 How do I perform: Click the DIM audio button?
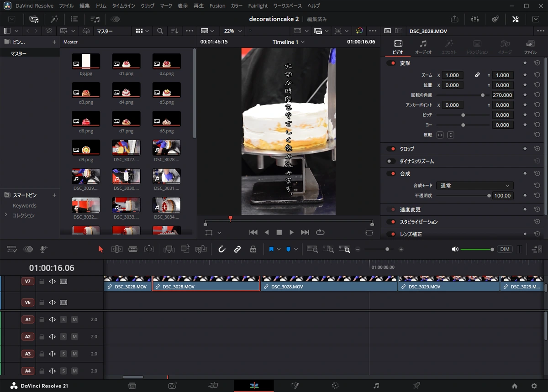coord(505,249)
